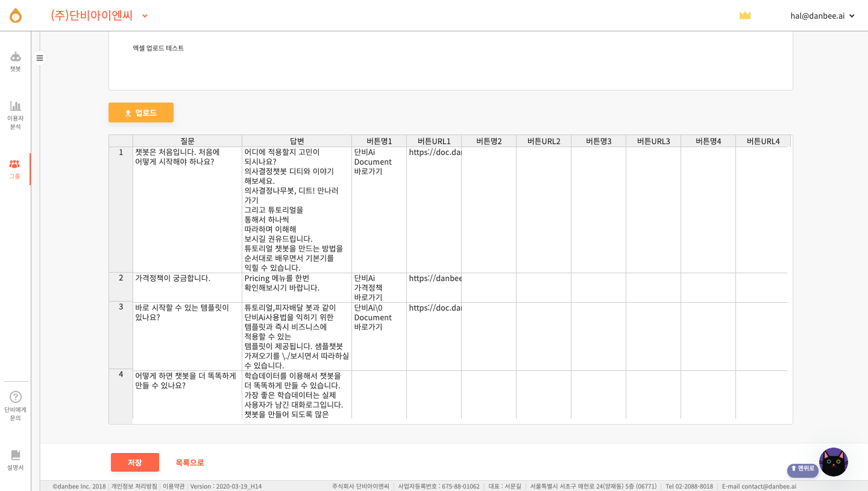
Task: Select row header number 3
Action: [x=121, y=335]
